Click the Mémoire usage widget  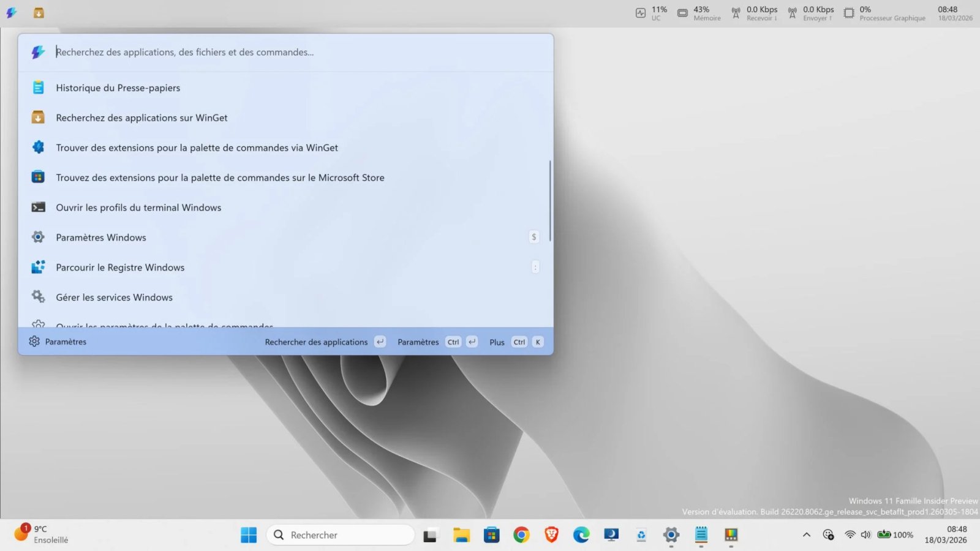(699, 13)
